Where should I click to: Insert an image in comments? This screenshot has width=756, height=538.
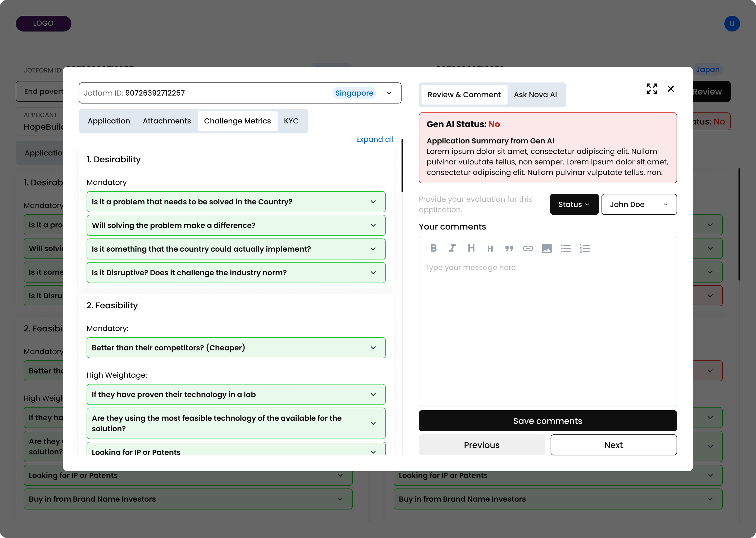pyautogui.click(x=547, y=248)
